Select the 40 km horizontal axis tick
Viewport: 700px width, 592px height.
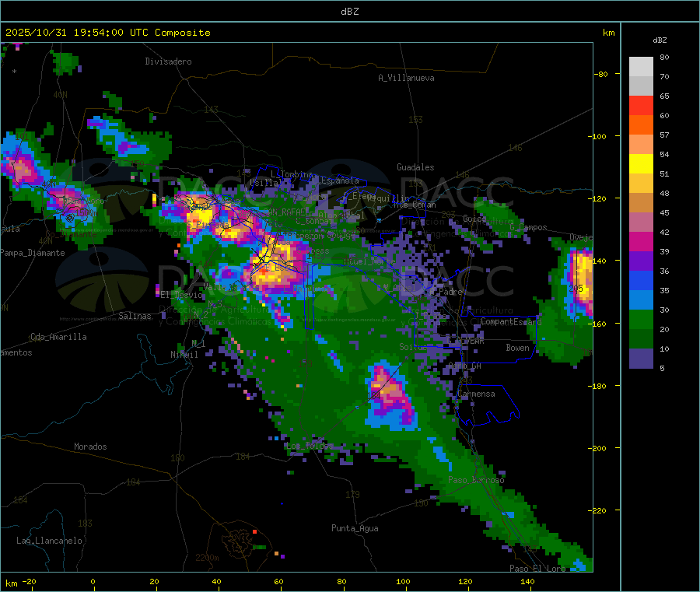tap(216, 581)
